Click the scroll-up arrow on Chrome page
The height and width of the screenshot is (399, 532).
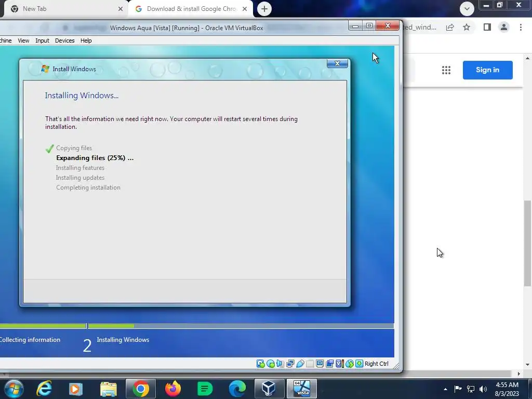(528, 58)
